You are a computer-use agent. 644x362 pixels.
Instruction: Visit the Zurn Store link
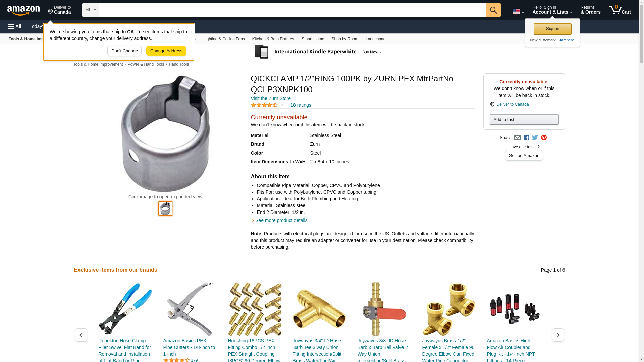click(271, 98)
